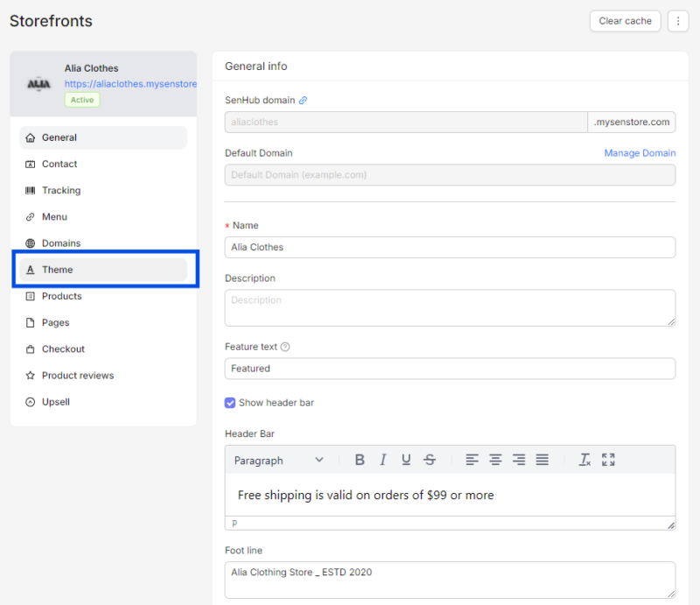Click the link icon beside SenHub domain
The height and width of the screenshot is (605, 700).
tap(303, 101)
